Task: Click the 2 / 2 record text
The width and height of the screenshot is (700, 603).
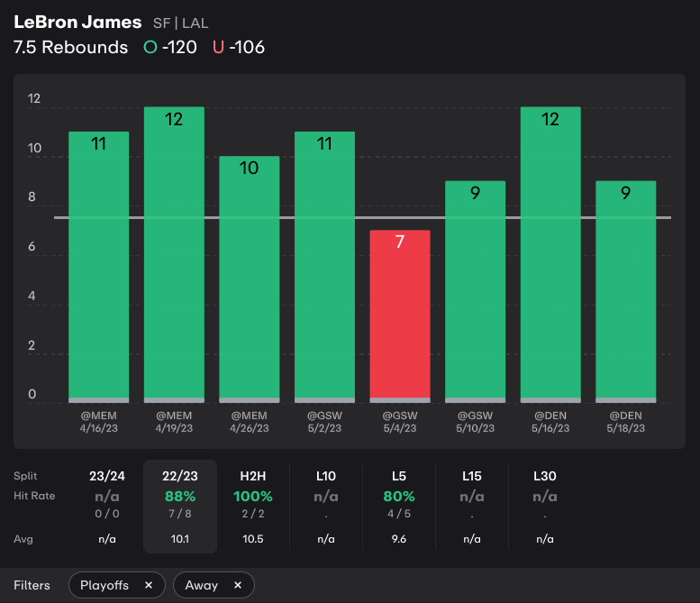Action: 252,514
